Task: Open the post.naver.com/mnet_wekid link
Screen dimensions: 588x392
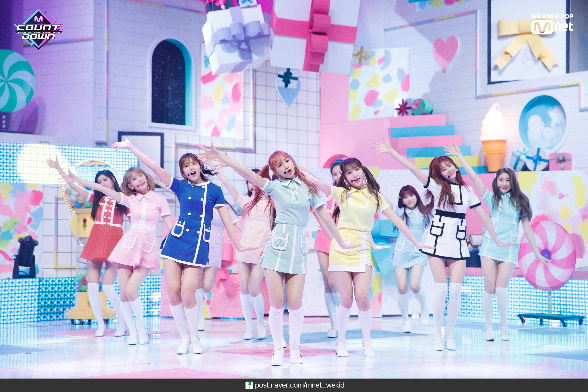Action: pos(299,385)
